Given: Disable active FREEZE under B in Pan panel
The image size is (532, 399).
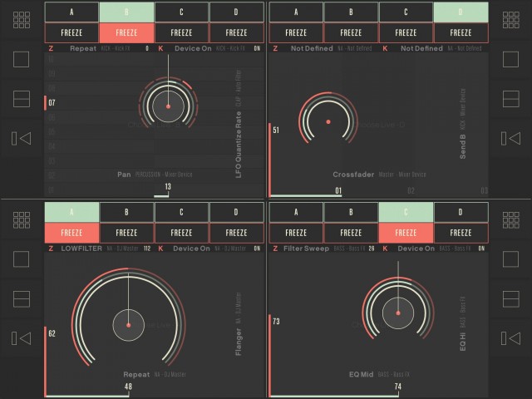Looking at the screenshot, I should [x=126, y=33].
